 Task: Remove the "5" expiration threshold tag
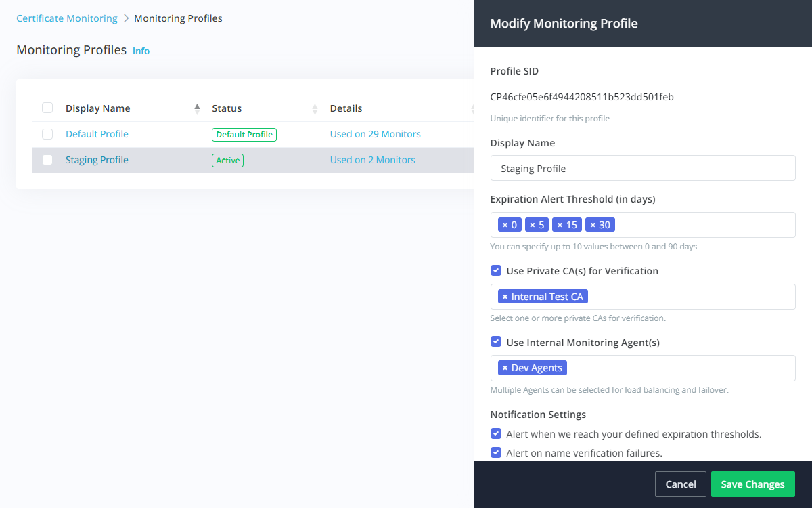(x=532, y=225)
